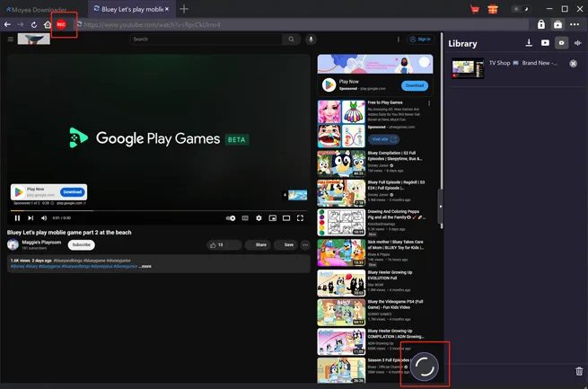Collapse the Library panel with side arrow handle
The height and width of the screenshot is (389, 588).
441,207
